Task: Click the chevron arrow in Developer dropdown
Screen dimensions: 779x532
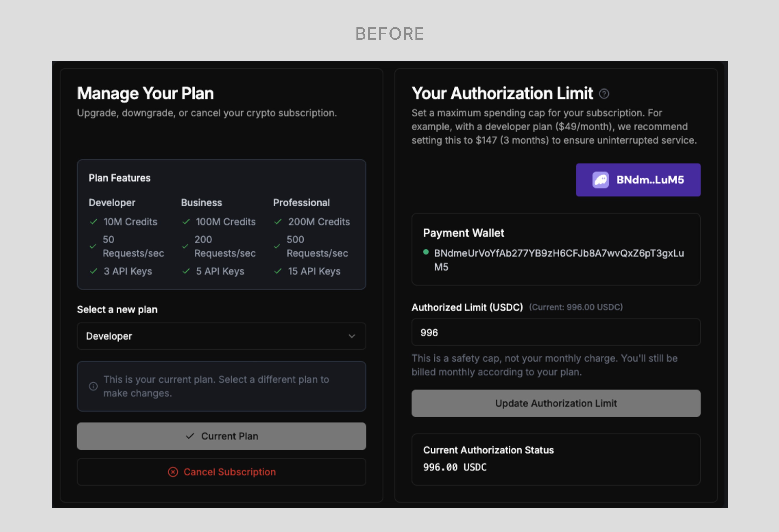Action: click(352, 336)
